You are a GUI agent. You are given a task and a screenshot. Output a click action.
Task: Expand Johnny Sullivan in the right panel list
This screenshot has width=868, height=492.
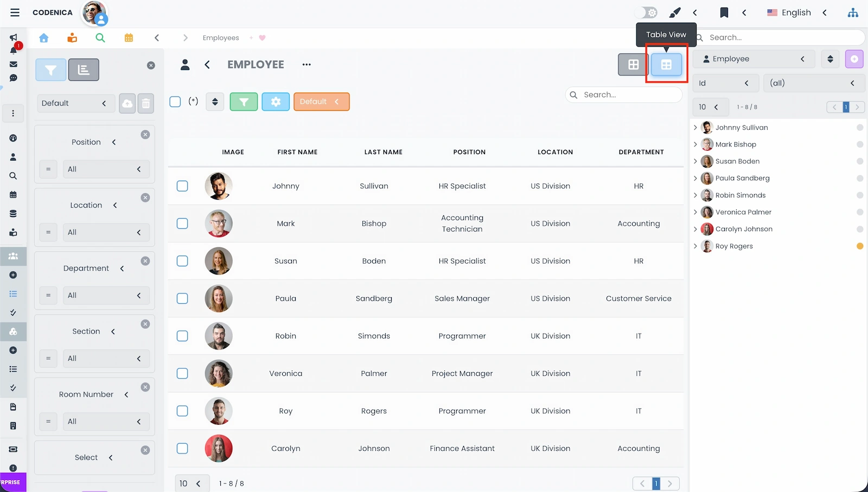coord(696,127)
